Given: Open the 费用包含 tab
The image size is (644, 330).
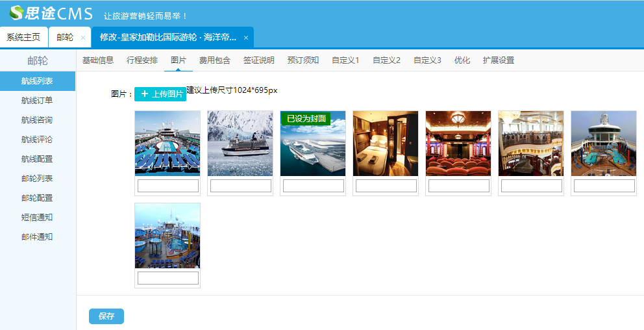Looking at the screenshot, I should (214, 60).
